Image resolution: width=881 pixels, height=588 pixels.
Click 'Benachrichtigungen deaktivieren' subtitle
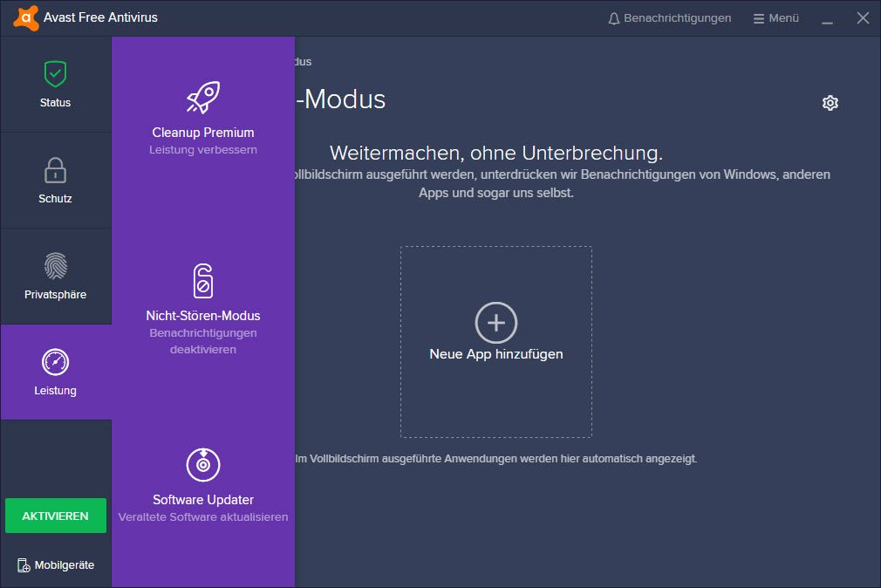203,340
